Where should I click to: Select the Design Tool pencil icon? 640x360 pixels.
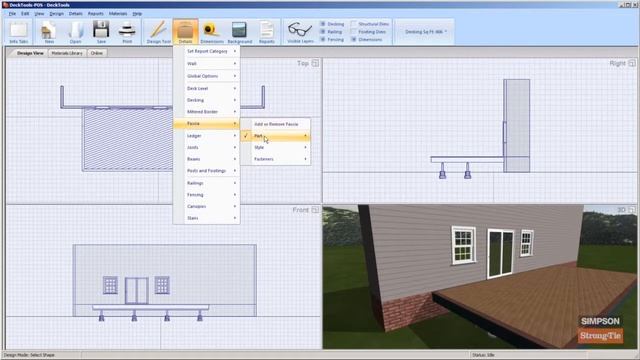coord(158,32)
